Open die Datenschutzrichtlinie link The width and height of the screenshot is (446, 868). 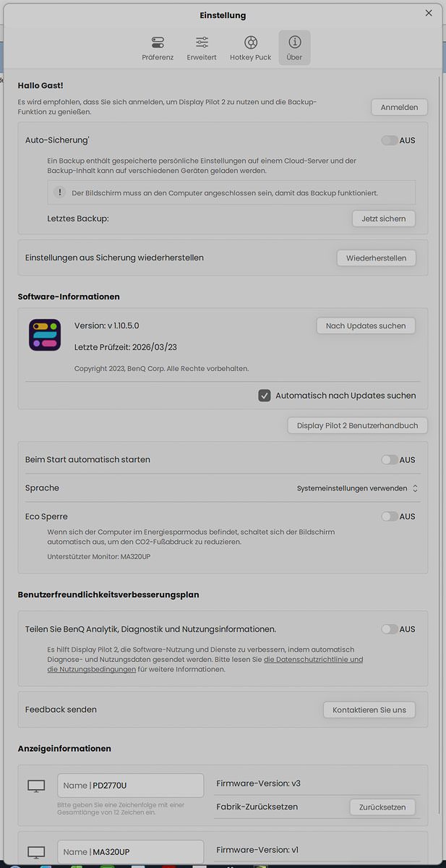point(313,660)
